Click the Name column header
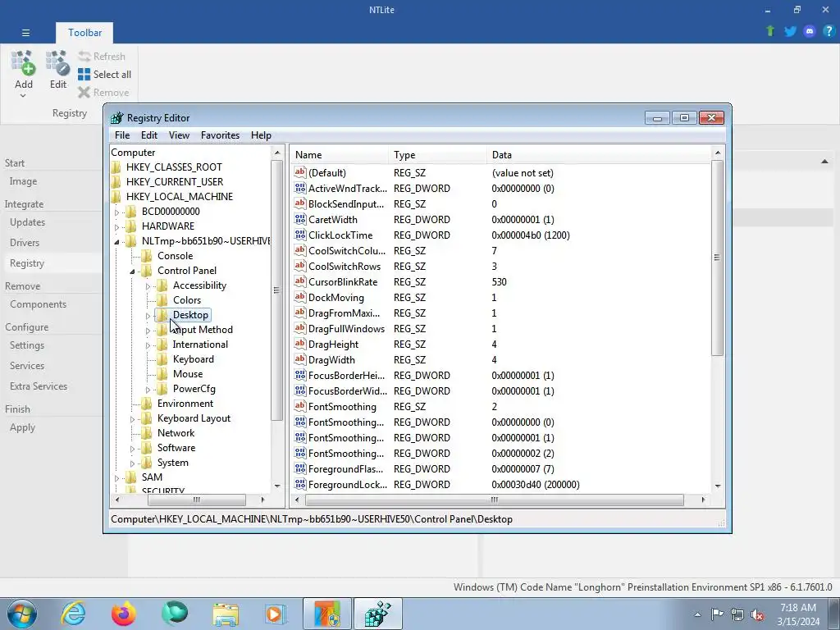 click(x=339, y=155)
